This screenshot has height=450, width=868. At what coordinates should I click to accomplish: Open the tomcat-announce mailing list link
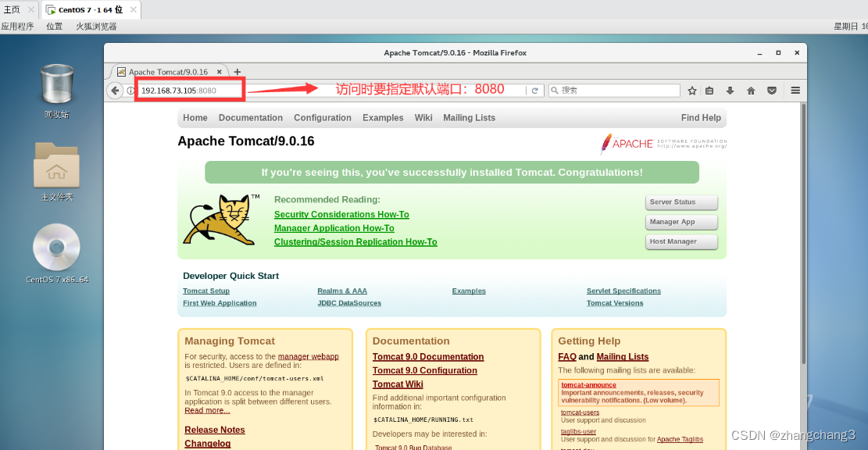588,385
